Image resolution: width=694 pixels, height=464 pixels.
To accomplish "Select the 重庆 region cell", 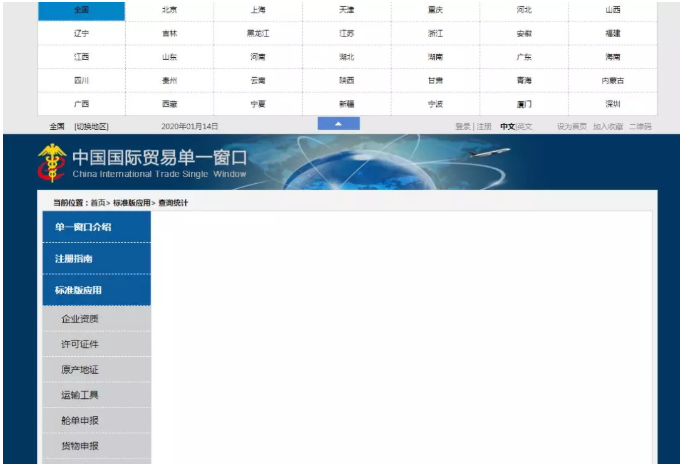I will (x=436, y=10).
